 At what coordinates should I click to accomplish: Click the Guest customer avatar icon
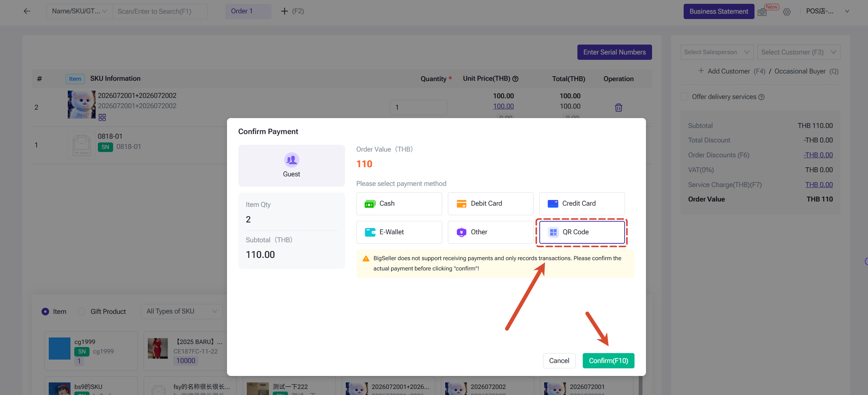click(x=292, y=160)
